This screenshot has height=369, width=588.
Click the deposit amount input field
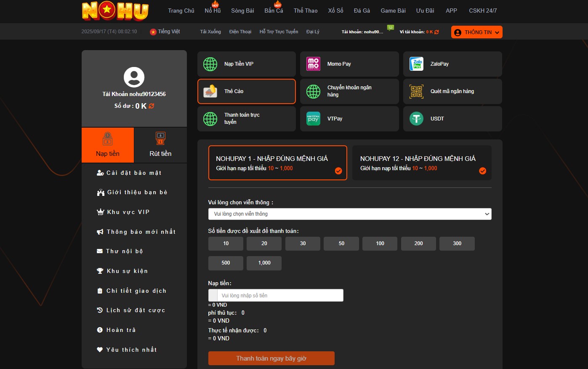[280, 295]
